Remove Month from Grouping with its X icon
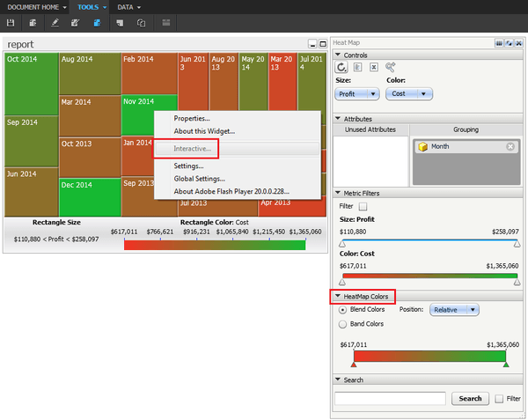Viewport: 528px width, 420px height. pyautogui.click(x=510, y=146)
